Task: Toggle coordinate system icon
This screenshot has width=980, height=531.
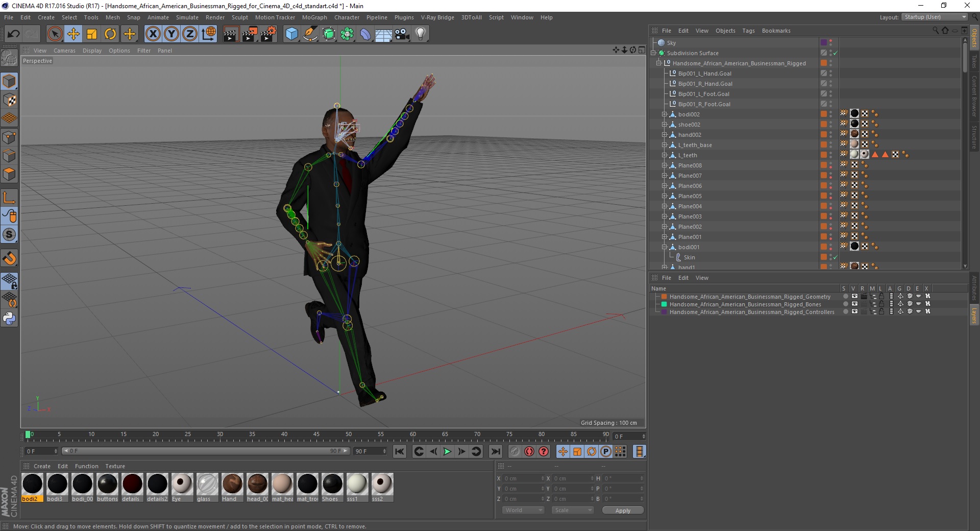Action: (209, 34)
